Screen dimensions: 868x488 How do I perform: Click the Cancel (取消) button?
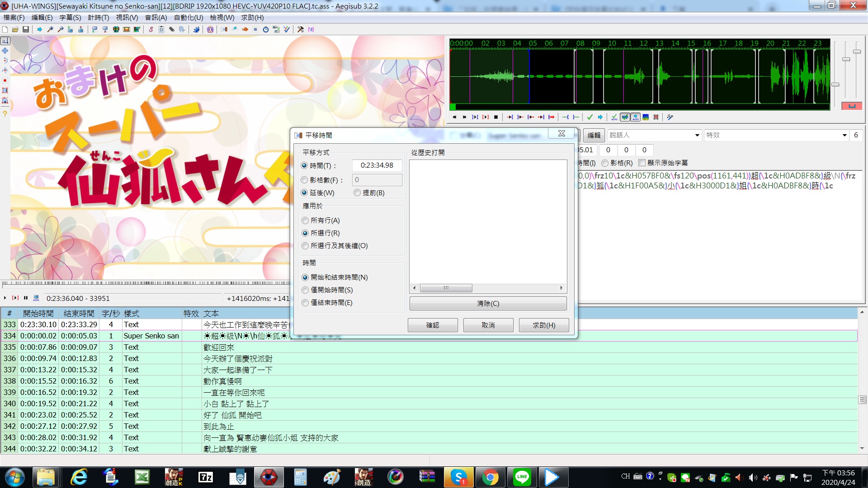point(488,325)
